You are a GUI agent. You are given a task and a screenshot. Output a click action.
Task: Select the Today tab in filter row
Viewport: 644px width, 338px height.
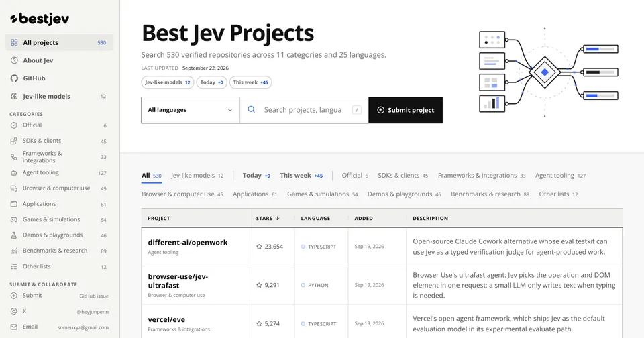point(256,175)
